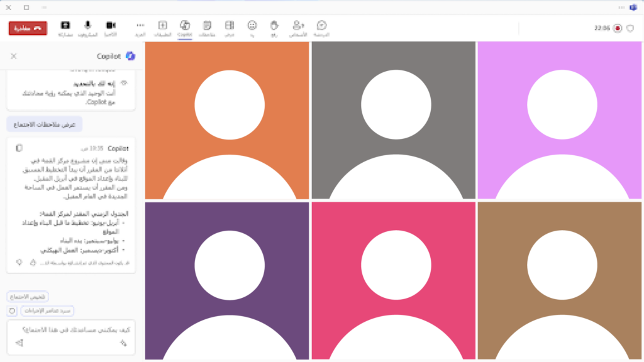644x362 pixels.
Task: Leave the meeting with the red button
Action: click(x=28, y=28)
